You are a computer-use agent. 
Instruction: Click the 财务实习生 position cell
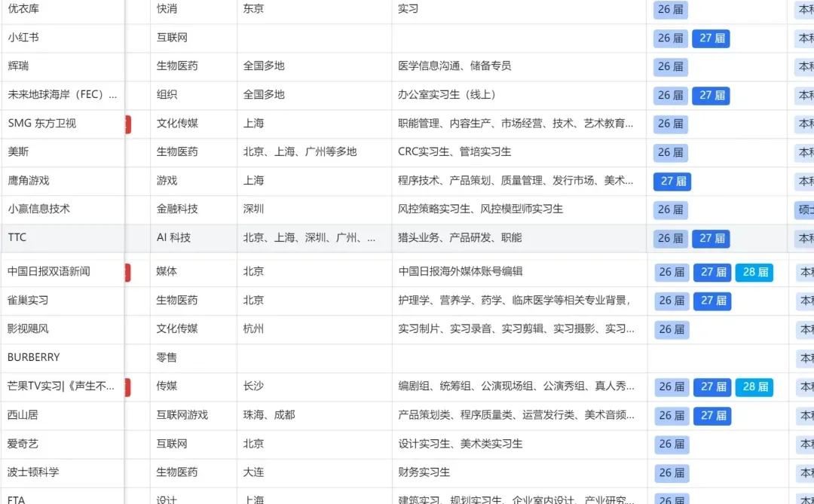point(424,472)
